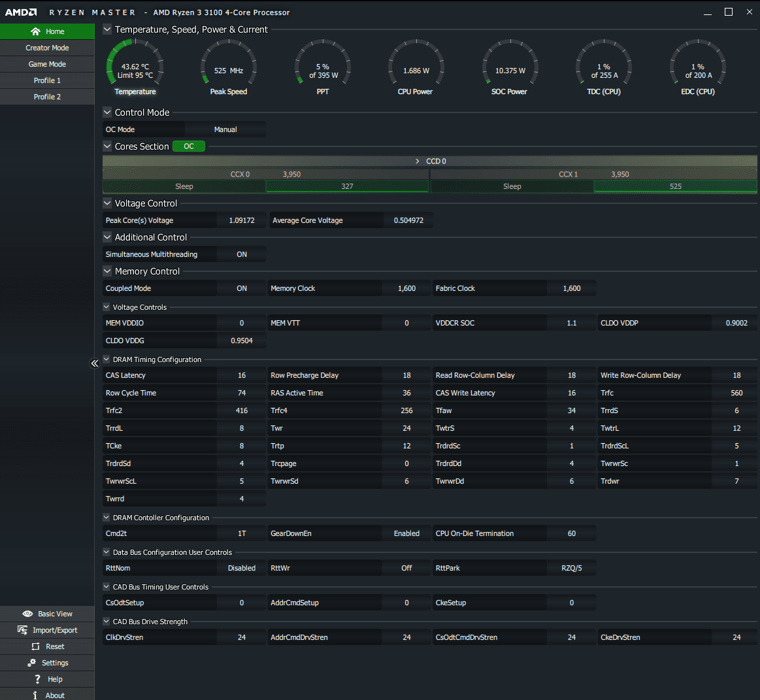The height and width of the screenshot is (700, 760).
Task: Click RttWr Off value
Action: (x=406, y=568)
